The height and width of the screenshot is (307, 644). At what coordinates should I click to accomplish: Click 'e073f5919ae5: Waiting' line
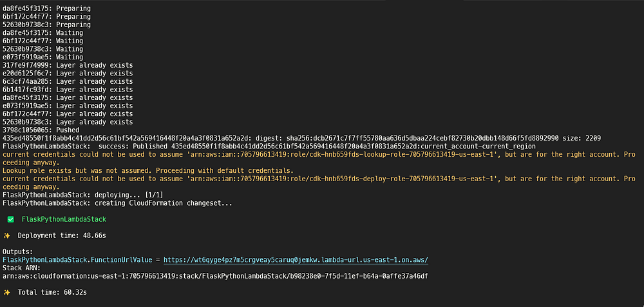pos(43,57)
